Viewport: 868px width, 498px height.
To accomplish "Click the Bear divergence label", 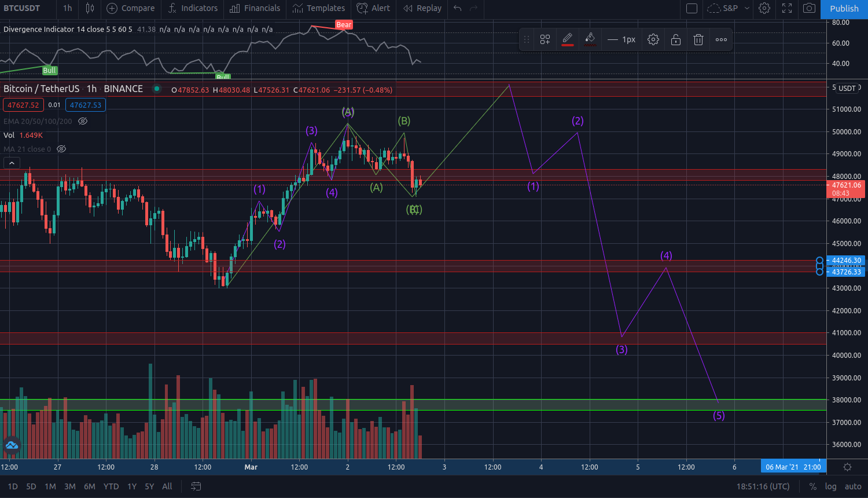I will click(x=344, y=24).
